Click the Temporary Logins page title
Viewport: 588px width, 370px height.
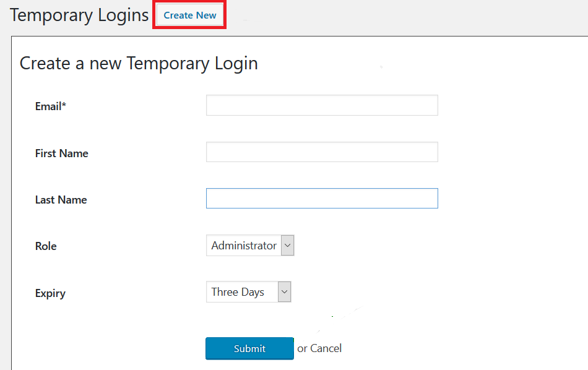[x=79, y=15]
